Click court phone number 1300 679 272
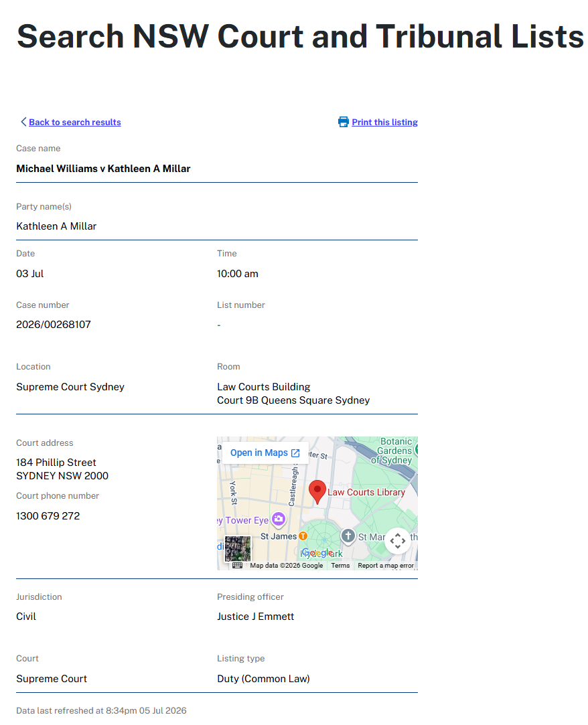 pos(48,516)
